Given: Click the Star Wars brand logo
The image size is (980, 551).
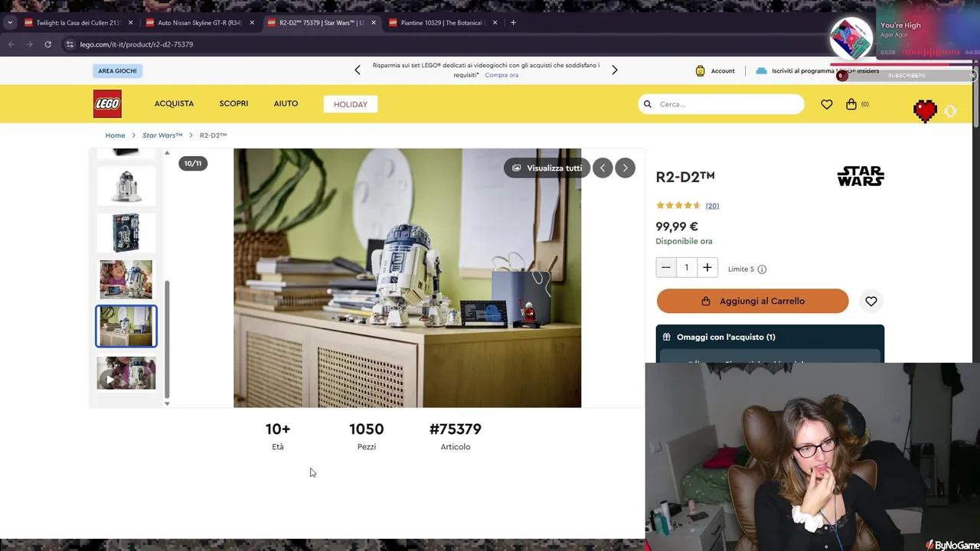Looking at the screenshot, I should (861, 176).
